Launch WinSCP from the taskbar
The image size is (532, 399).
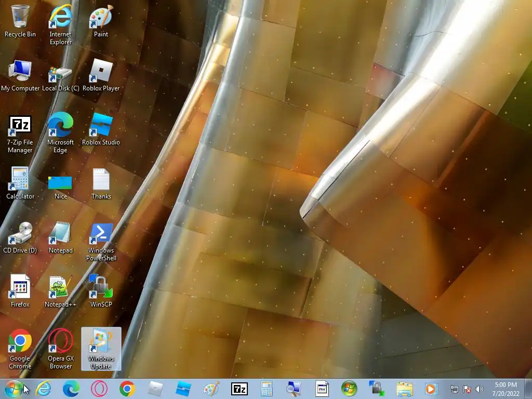377,389
